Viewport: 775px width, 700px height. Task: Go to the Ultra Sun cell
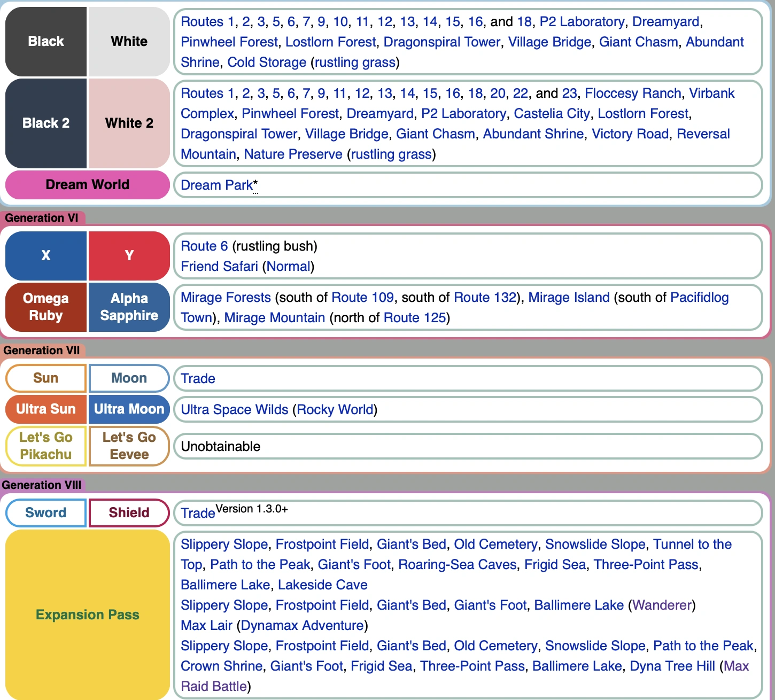click(x=46, y=409)
